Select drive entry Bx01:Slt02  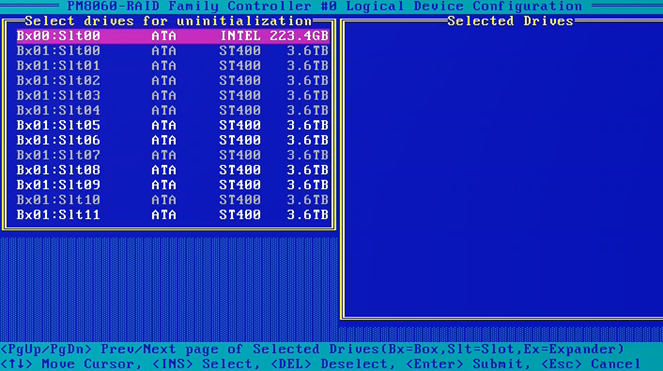173,80
